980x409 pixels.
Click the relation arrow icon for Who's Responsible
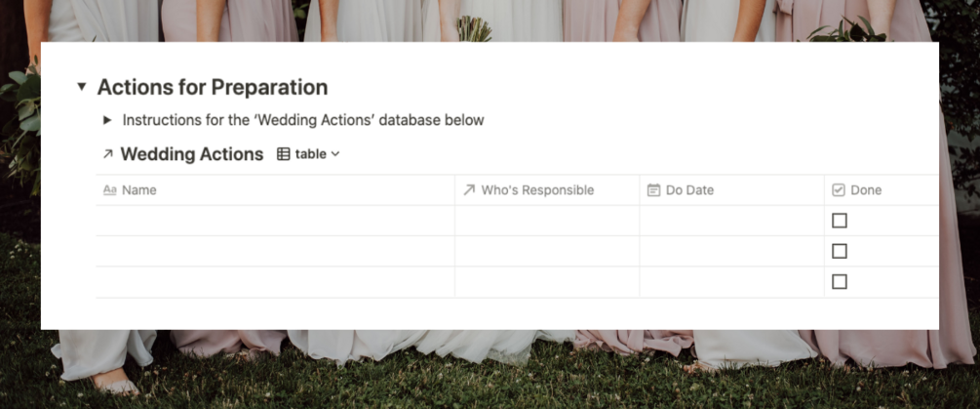point(469,190)
